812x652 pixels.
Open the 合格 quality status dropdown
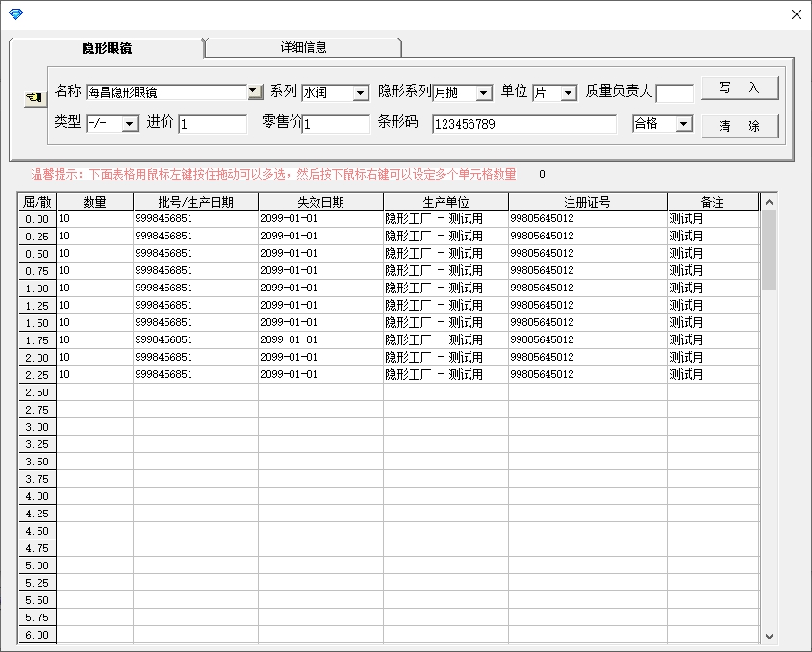pos(683,124)
